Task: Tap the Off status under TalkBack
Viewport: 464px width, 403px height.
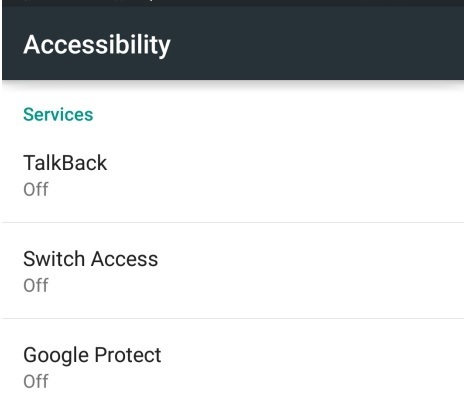Action: (36, 189)
